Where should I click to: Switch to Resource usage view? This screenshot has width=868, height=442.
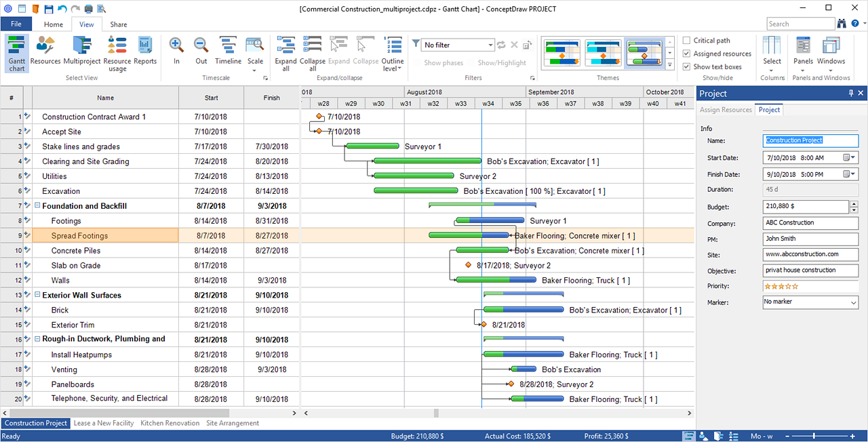click(117, 54)
